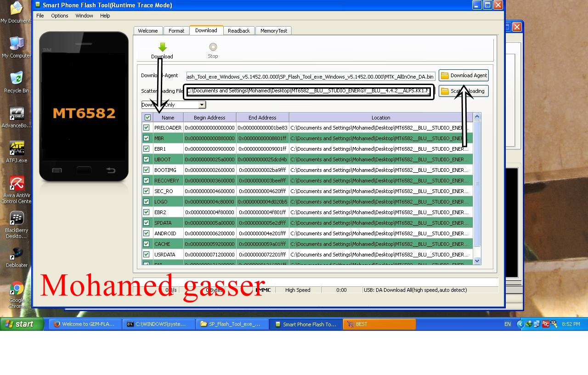588x375 pixels.
Task: Launch ATFJ.exe desktop icon
Action: [x=17, y=152]
